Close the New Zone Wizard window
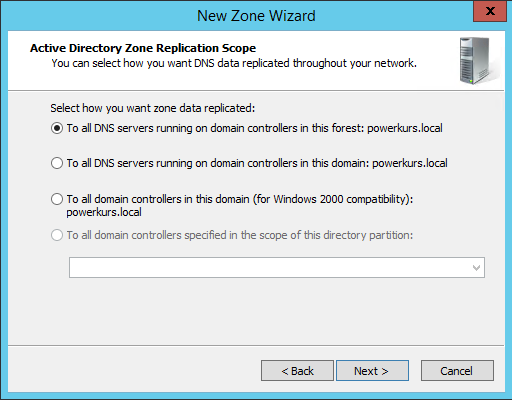 490,11
